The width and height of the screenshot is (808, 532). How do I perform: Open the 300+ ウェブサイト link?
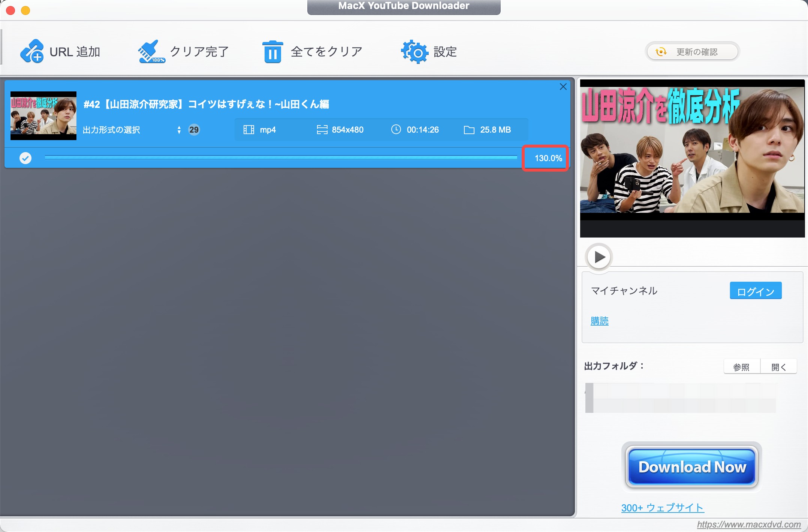[662, 508]
